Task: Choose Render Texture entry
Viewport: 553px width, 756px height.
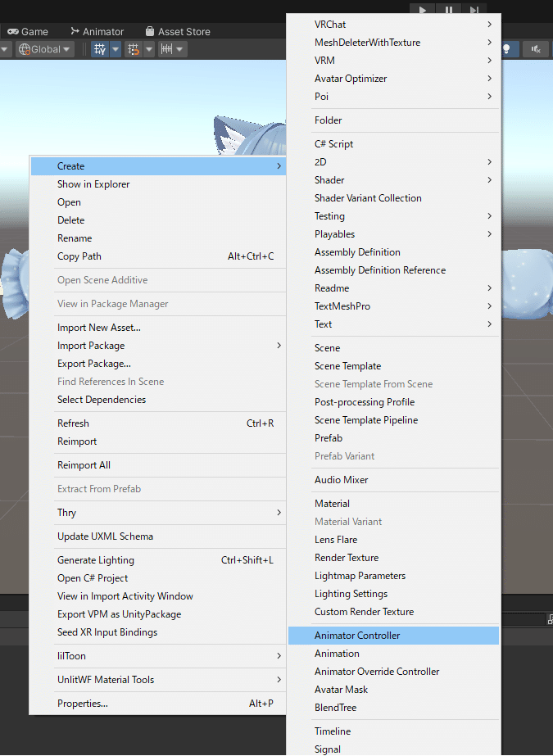Action: point(393,558)
